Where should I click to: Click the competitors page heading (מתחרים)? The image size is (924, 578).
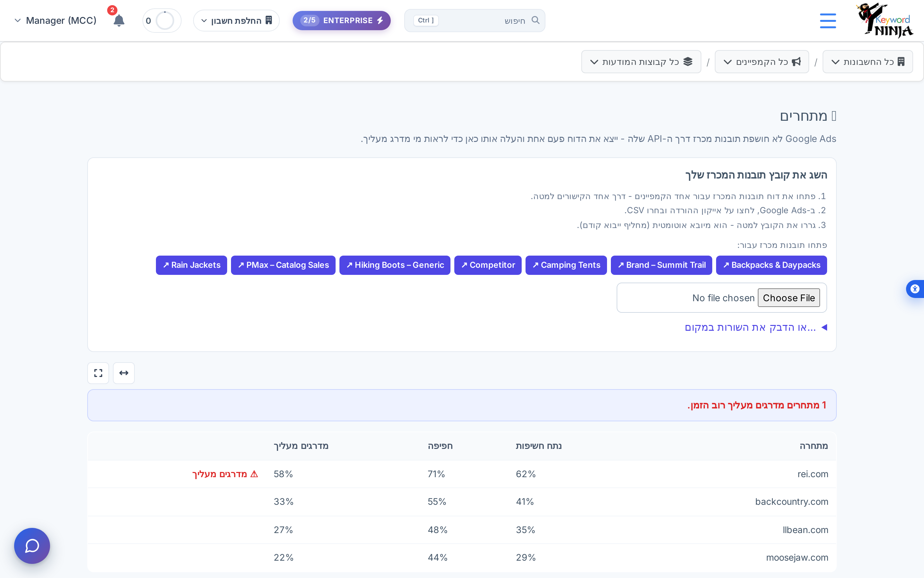click(808, 116)
